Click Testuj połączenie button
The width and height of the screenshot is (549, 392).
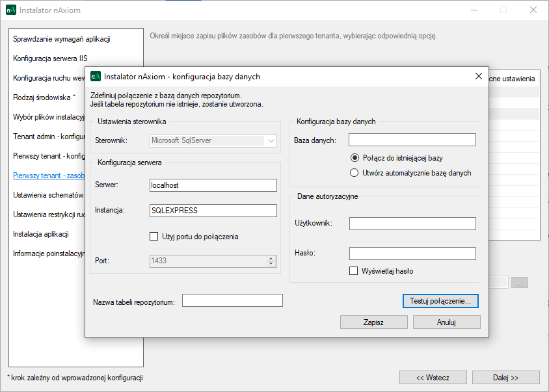[440, 301]
